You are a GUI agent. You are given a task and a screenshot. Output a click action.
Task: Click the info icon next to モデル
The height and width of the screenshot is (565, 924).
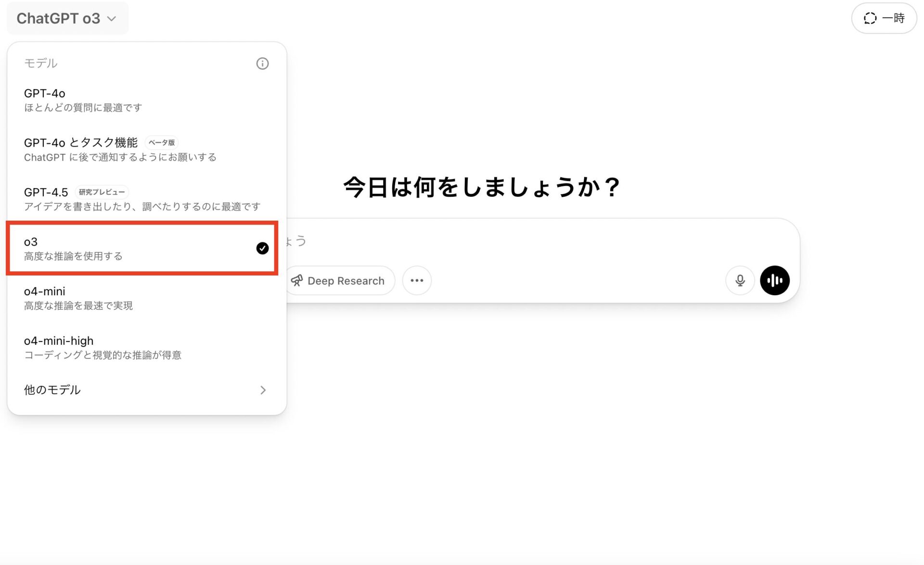(262, 63)
